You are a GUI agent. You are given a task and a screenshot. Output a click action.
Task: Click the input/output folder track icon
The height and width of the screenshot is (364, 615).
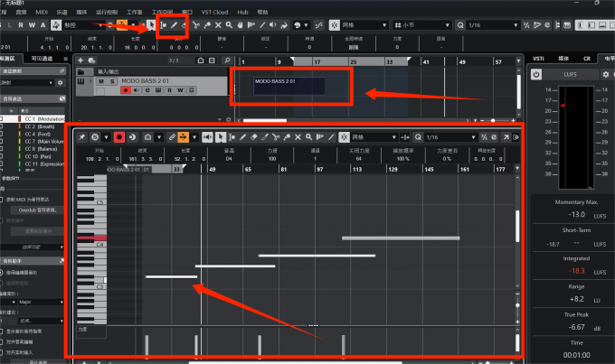[x=80, y=72]
